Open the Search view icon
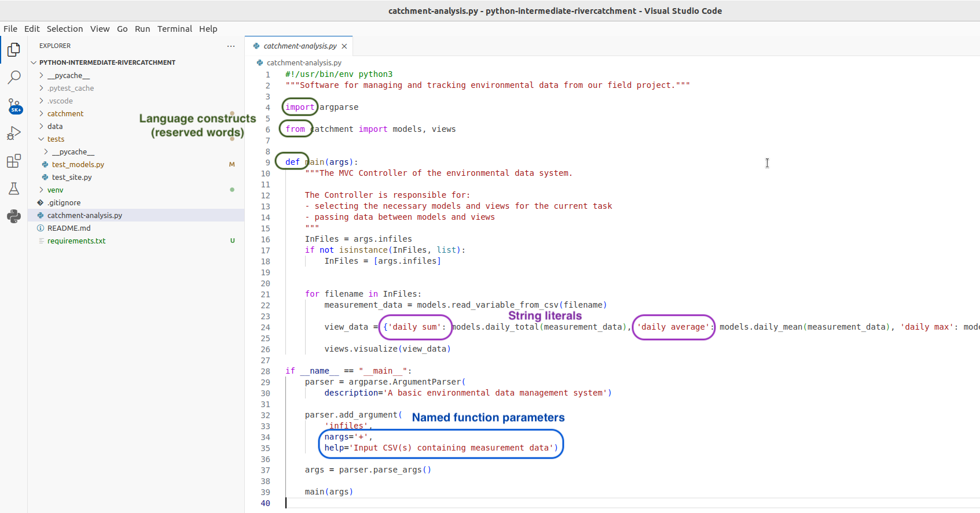 14,77
